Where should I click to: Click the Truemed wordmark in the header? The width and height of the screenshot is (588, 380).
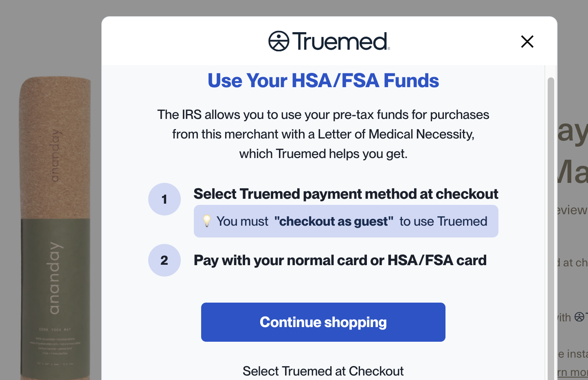(341, 41)
